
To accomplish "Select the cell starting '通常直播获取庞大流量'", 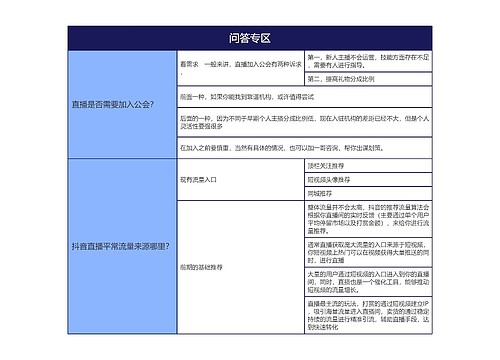I will [368, 252].
